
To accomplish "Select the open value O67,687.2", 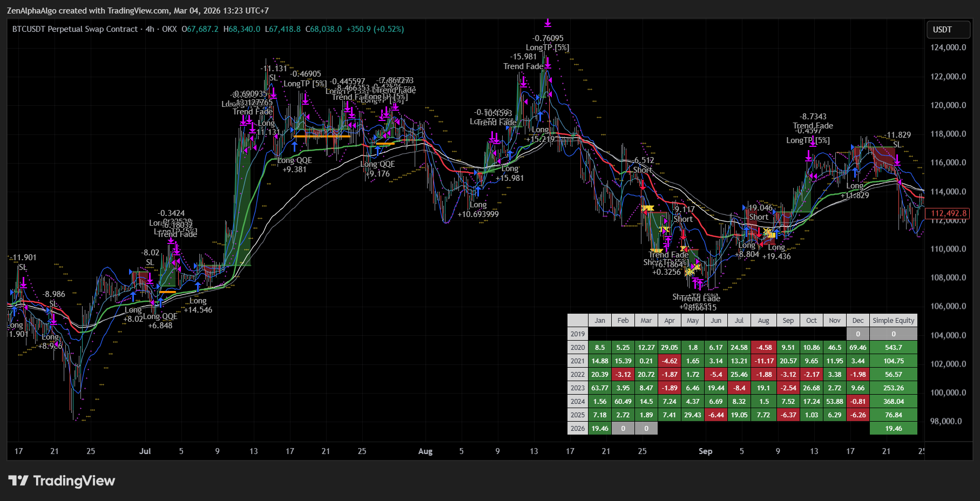I will point(200,29).
